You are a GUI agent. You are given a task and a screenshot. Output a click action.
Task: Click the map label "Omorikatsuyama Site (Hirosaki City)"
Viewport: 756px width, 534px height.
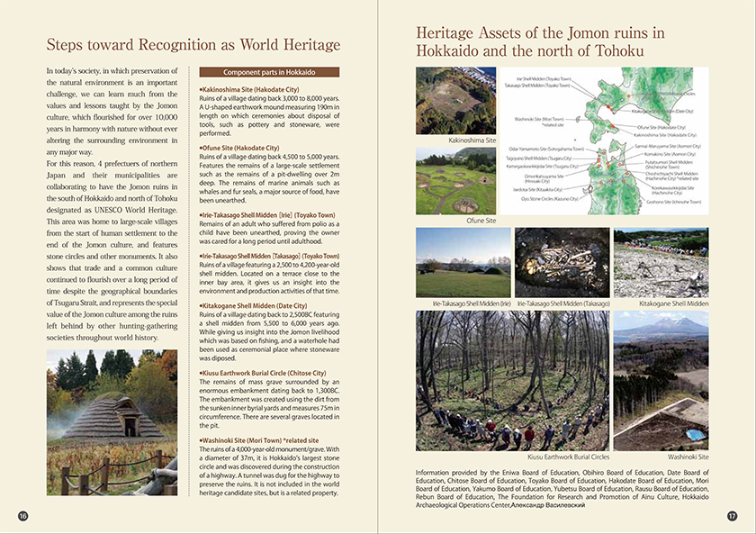(x=544, y=178)
